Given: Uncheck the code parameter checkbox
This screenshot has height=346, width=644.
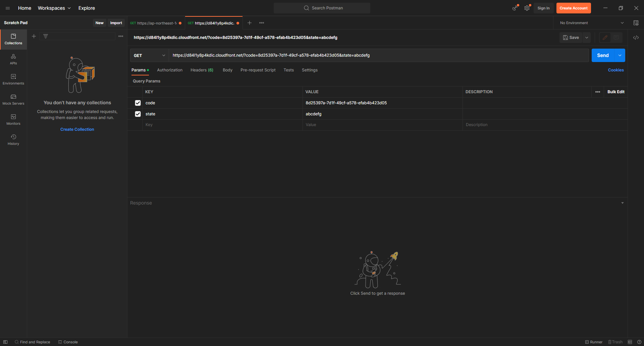Looking at the screenshot, I should tap(138, 103).
